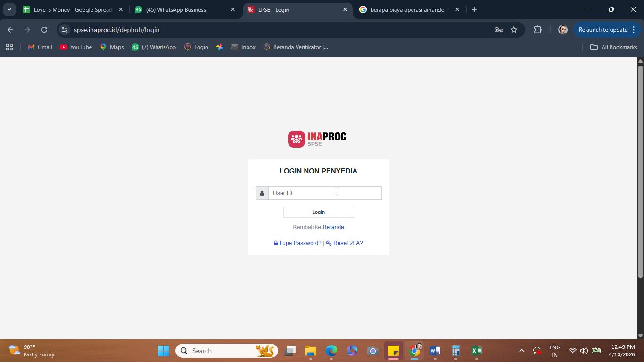Viewport: 644px width, 362px height.
Task: Open the volume speaker tray icon
Action: (x=584, y=351)
